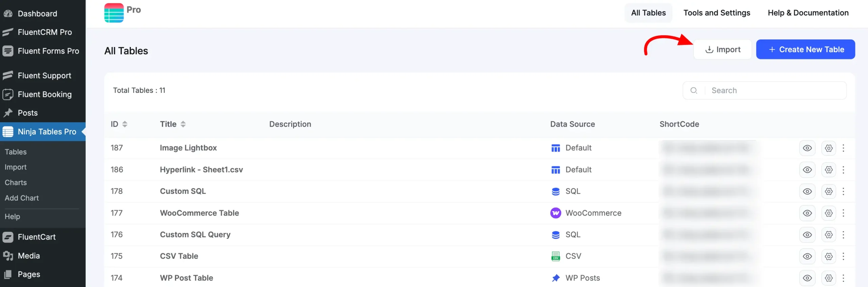The image size is (868, 287).
Task: Click SQL source icon in row 178
Action: (x=555, y=191)
